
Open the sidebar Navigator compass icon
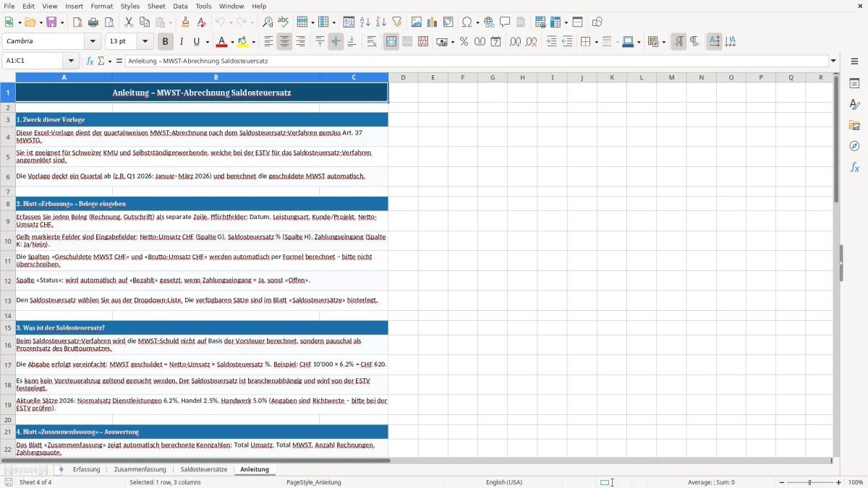(854, 146)
